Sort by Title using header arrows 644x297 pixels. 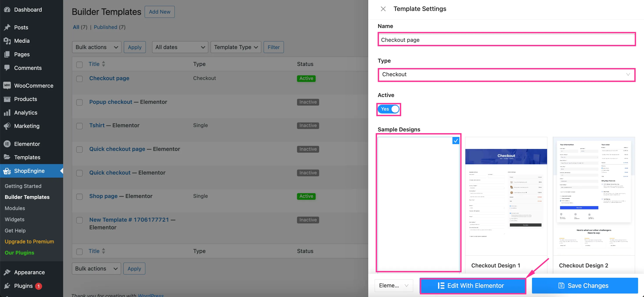click(x=103, y=64)
